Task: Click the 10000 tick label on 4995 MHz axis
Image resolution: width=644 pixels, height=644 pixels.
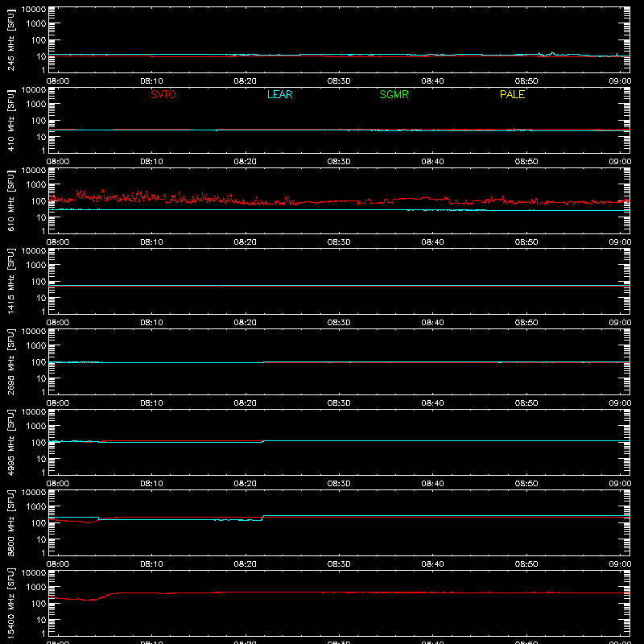Action: coord(34,412)
